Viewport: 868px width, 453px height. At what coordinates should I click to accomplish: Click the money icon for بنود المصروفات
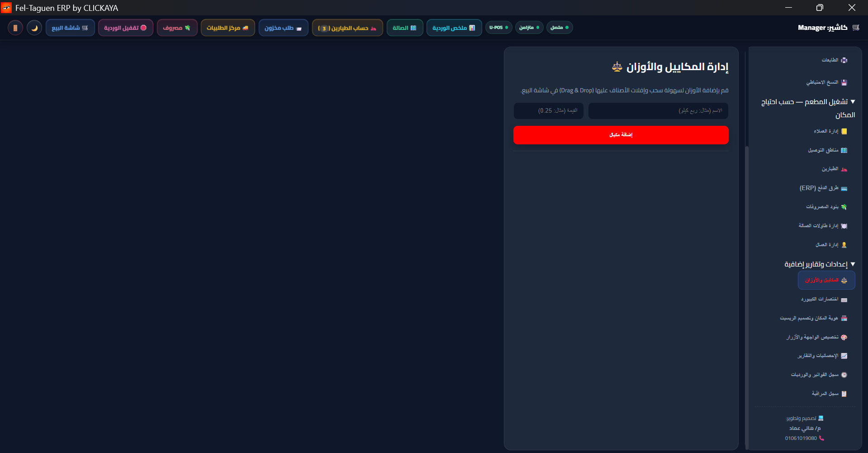pyautogui.click(x=844, y=207)
